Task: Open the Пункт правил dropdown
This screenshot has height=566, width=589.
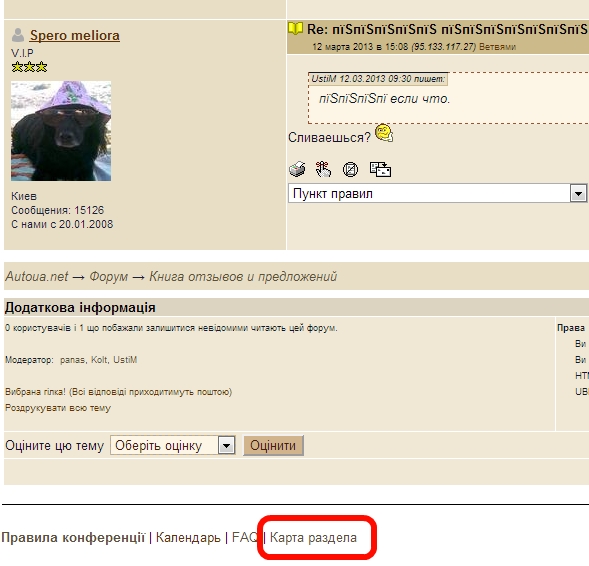Action: (x=437, y=193)
